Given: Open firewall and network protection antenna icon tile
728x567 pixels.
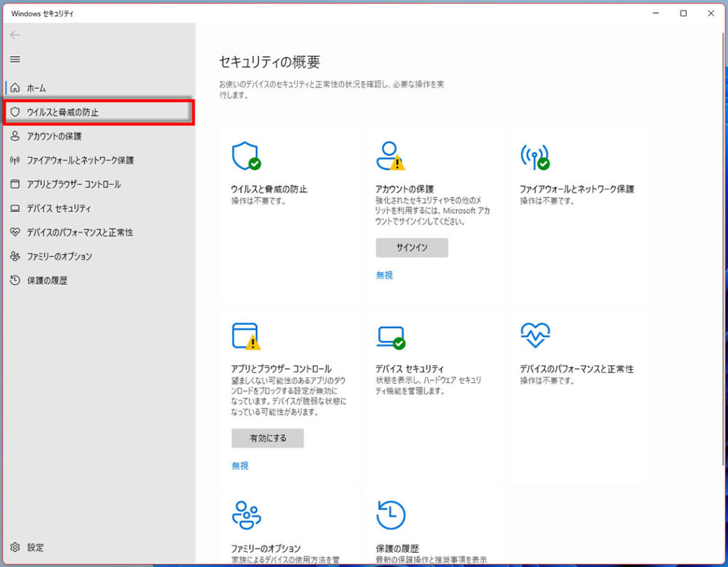Looking at the screenshot, I should point(535,156).
